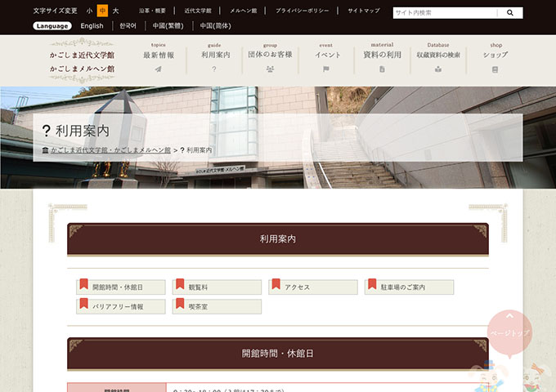Open the プライバシーポリシー link
The height and width of the screenshot is (392, 556).
[302, 11]
